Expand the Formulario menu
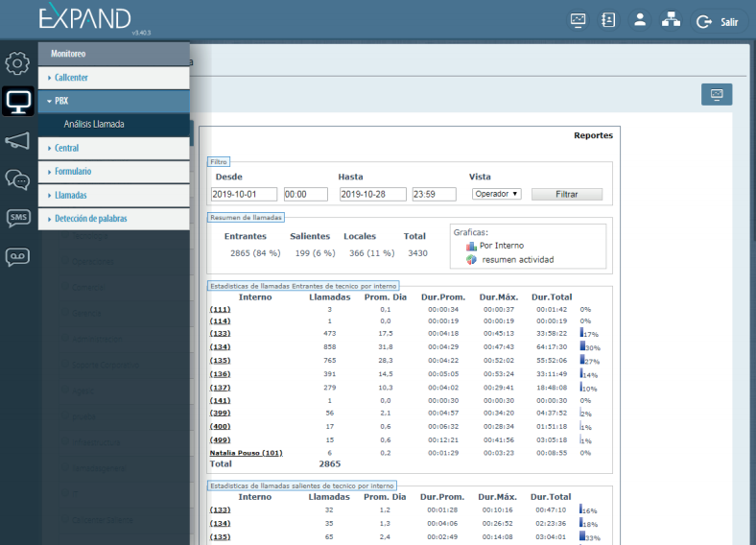 [x=114, y=171]
